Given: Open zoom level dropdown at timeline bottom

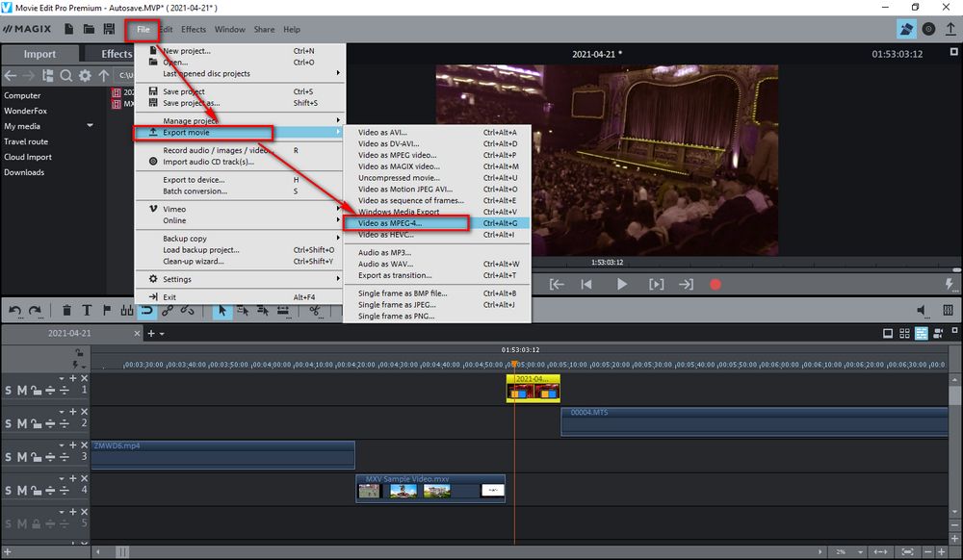Looking at the screenshot, I should pyautogui.click(x=860, y=551).
